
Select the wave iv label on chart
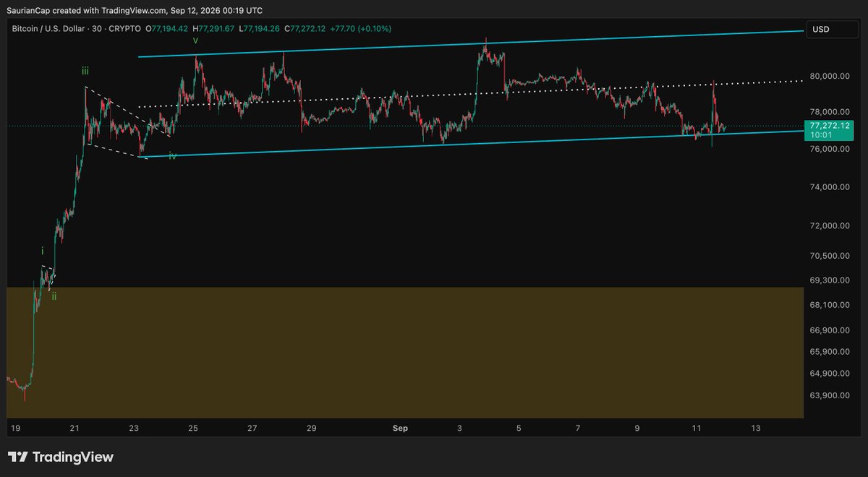172,155
